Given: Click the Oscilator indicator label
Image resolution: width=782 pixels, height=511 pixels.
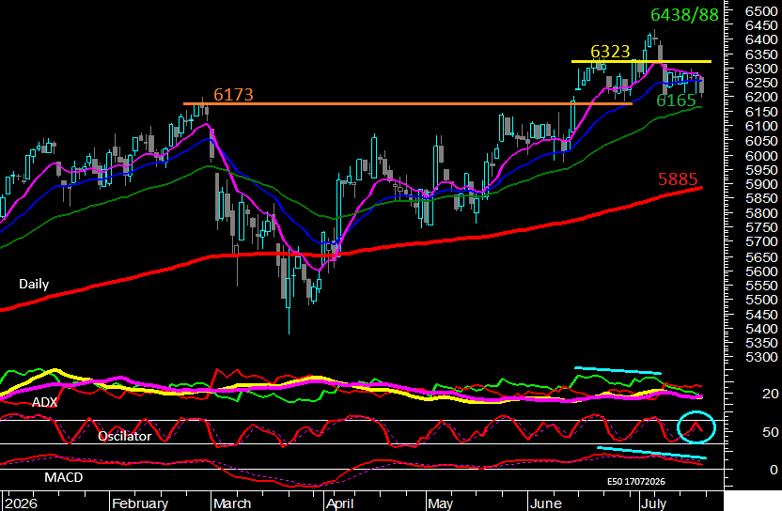Looking at the screenshot, I should 125,436.
